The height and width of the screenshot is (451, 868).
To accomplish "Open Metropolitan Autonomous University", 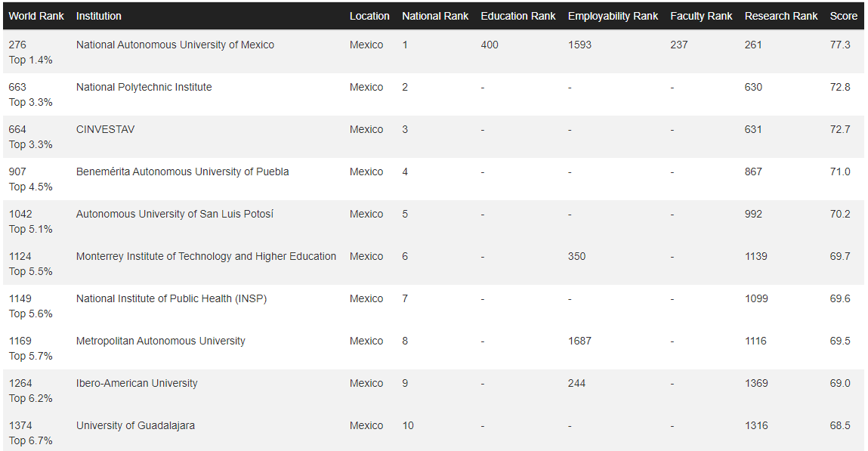I will coord(161,341).
